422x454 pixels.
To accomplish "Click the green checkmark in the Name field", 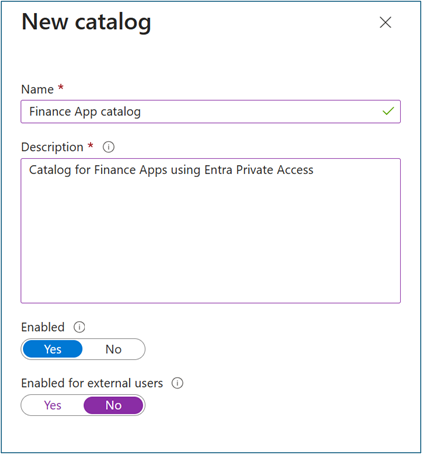I will coord(388,111).
